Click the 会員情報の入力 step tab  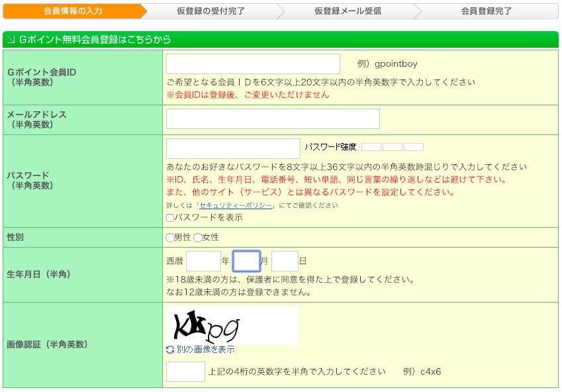tap(73, 11)
